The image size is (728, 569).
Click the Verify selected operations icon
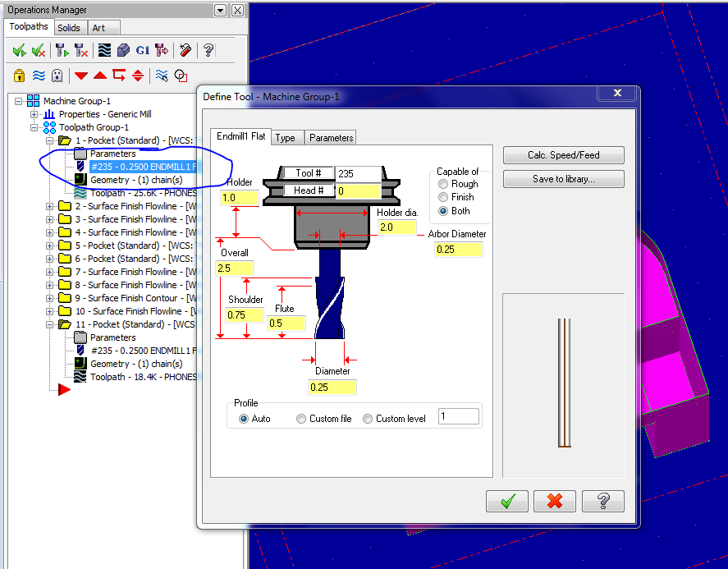[x=123, y=51]
